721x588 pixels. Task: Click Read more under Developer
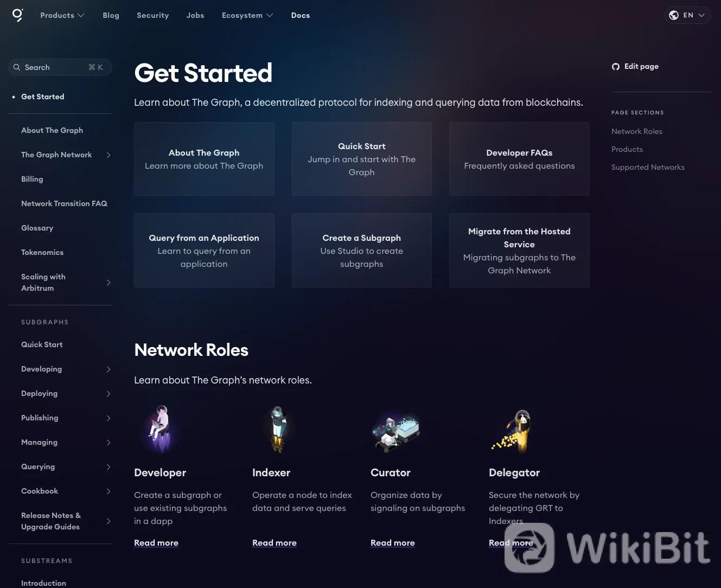click(x=156, y=543)
